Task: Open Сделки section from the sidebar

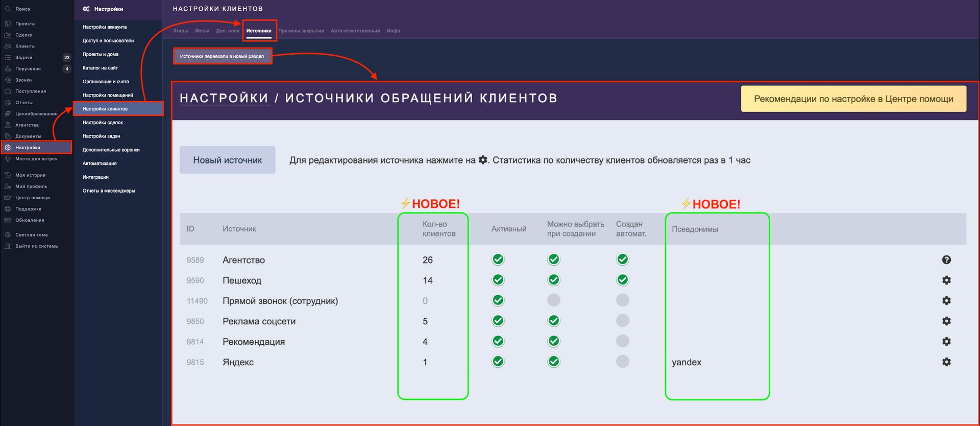Action: (x=23, y=35)
